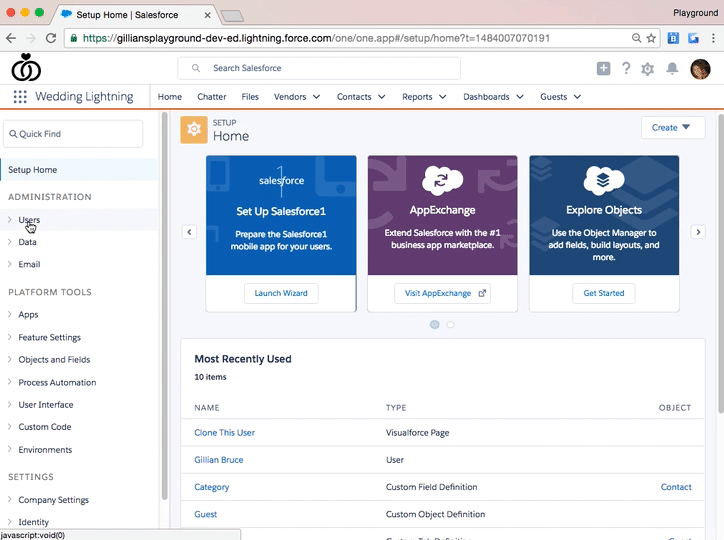Screen dimensions: 724x540
Task: Click the orange Setup gear icon
Action: tap(193, 130)
